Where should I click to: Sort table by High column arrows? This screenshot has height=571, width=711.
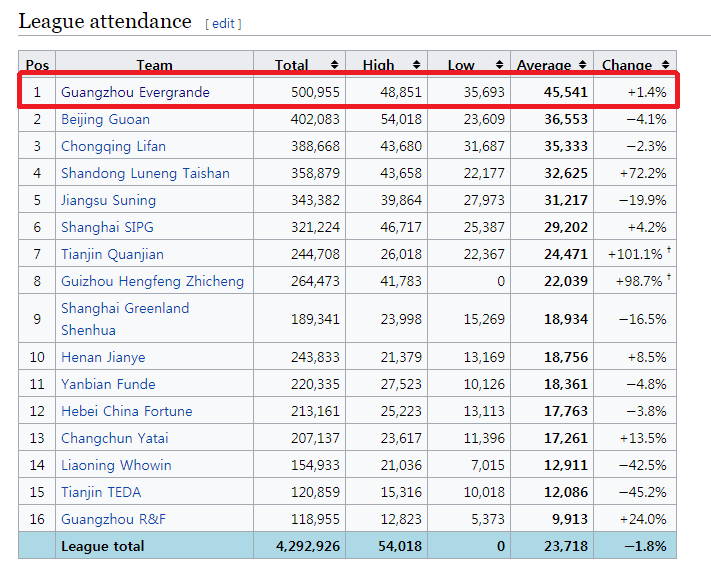coord(416,65)
